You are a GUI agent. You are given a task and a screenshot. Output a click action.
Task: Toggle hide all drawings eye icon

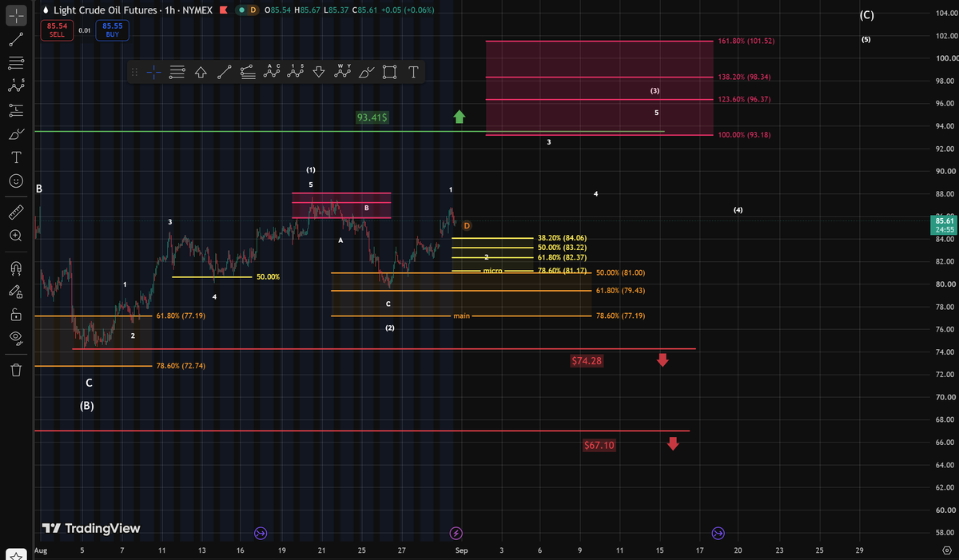(17, 339)
